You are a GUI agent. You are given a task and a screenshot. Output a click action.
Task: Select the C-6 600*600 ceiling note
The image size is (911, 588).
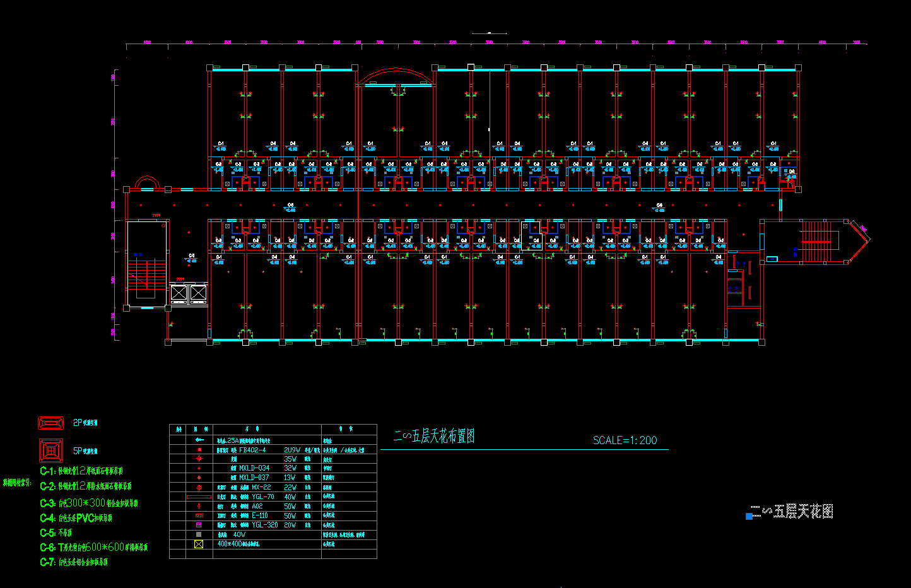coord(94,548)
